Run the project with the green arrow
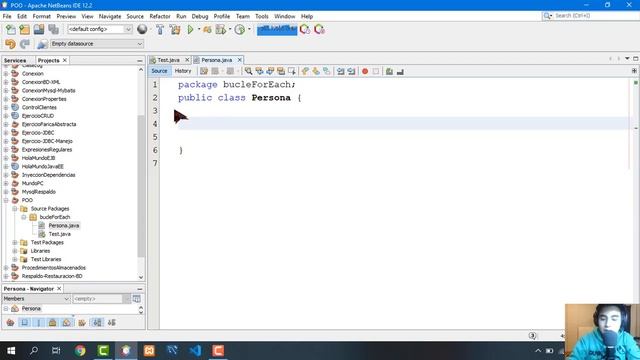Screen dimensions: 640x360 click(x=190, y=29)
